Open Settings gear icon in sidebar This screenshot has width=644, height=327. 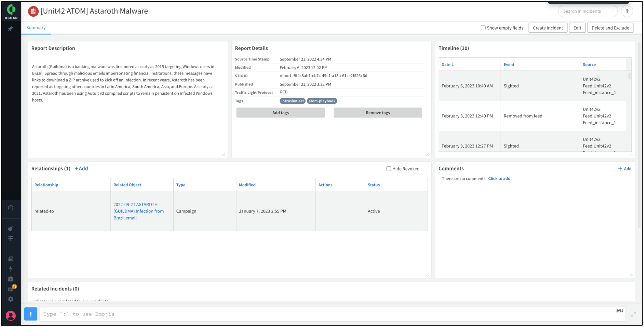tap(11, 299)
